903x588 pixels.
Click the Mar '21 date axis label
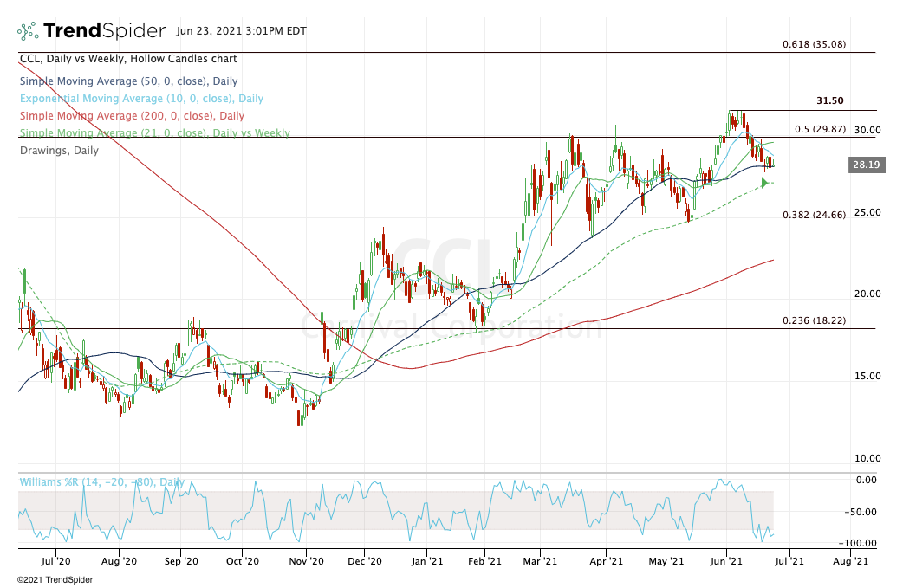(x=540, y=561)
